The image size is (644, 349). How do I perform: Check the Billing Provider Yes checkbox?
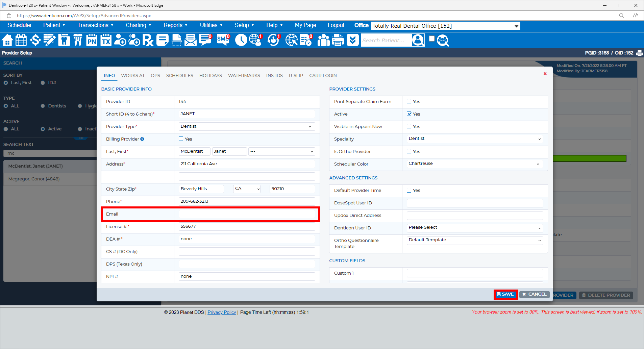[181, 139]
